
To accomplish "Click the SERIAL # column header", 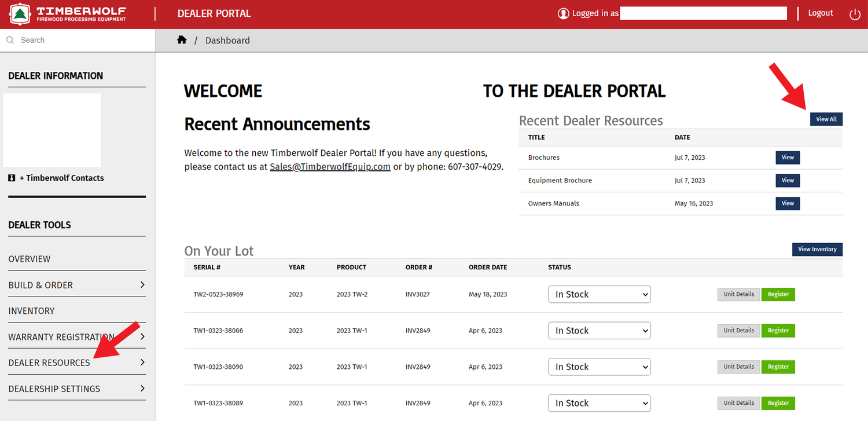I will (x=207, y=268).
